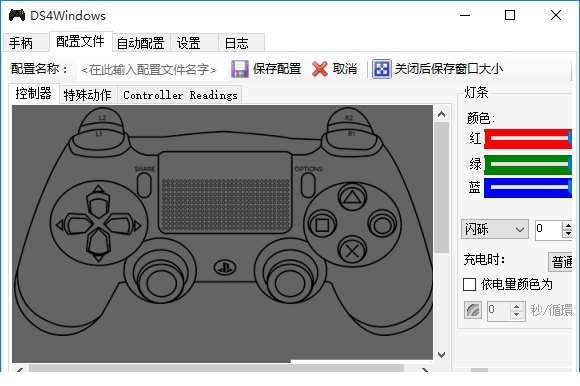This screenshot has height=386, width=580.
Task: Click the 配置名称 profile name field
Action: point(151,70)
